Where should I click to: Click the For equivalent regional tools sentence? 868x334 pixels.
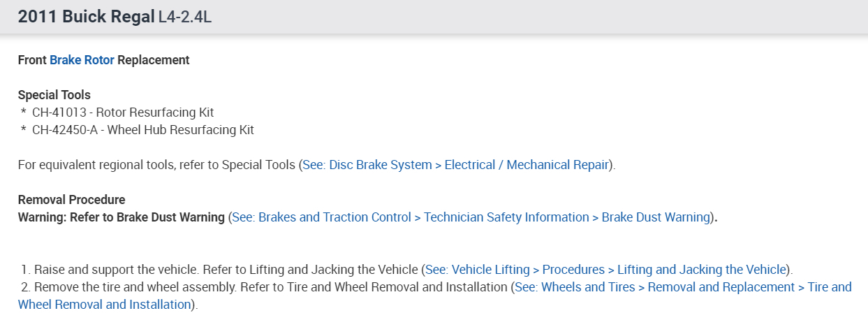[x=158, y=166]
